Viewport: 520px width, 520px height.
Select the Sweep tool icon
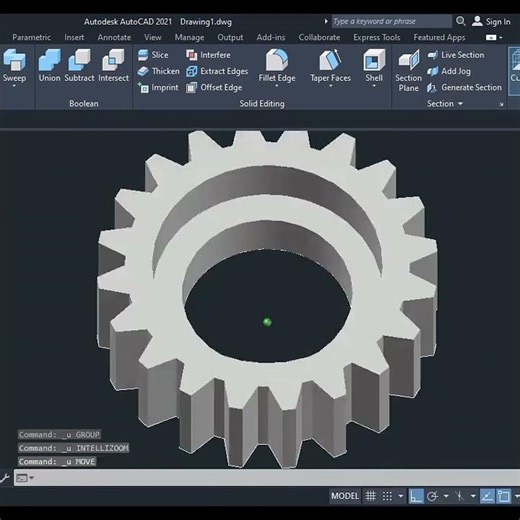(14, 60)
